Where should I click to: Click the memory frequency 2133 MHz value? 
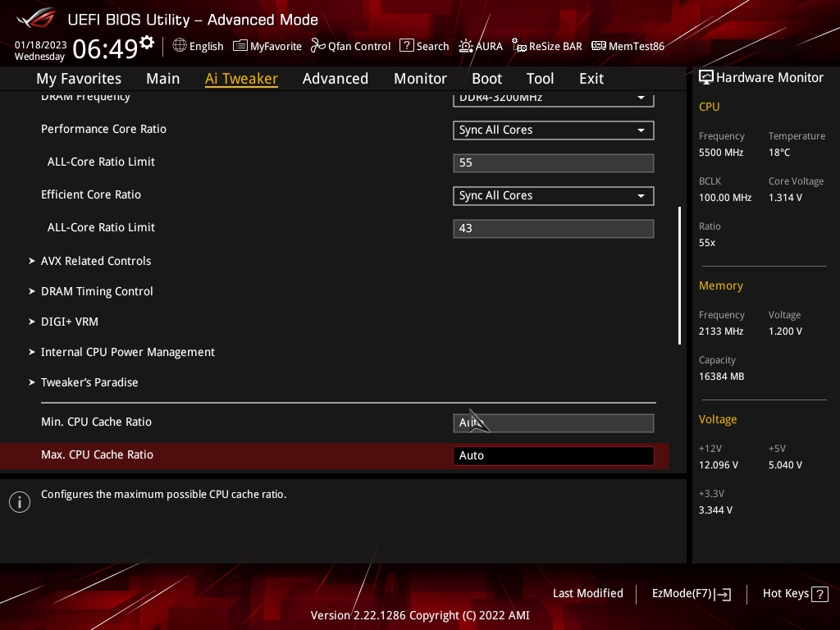721,331
